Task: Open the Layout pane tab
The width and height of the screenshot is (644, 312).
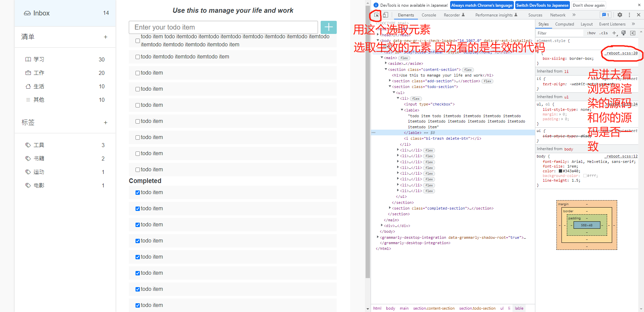Action: click(x=587, y=24)
